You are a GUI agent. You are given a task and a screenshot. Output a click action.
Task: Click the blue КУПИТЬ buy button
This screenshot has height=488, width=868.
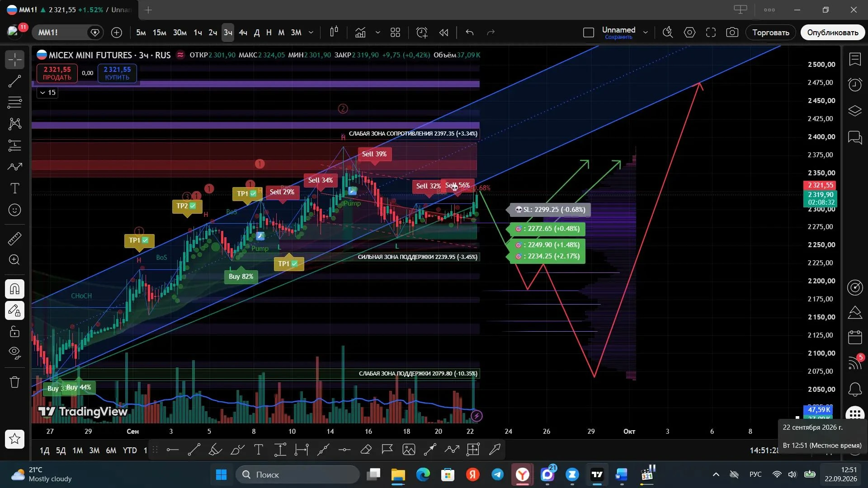tap(117, 73)
